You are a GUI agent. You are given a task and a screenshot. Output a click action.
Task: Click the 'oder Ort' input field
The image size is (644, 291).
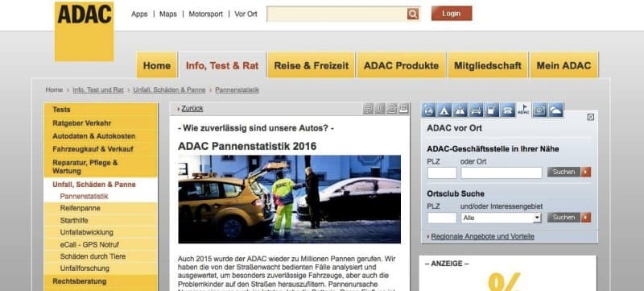click(x=501, y=173)
